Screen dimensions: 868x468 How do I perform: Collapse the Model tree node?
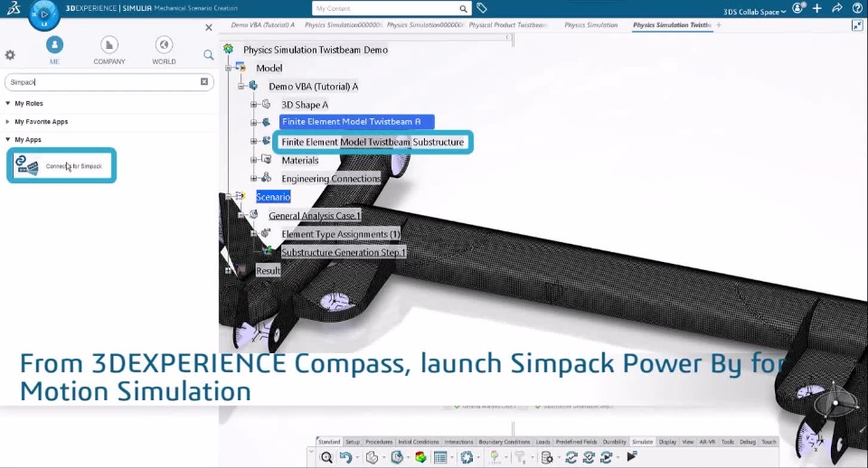(228, 68)
